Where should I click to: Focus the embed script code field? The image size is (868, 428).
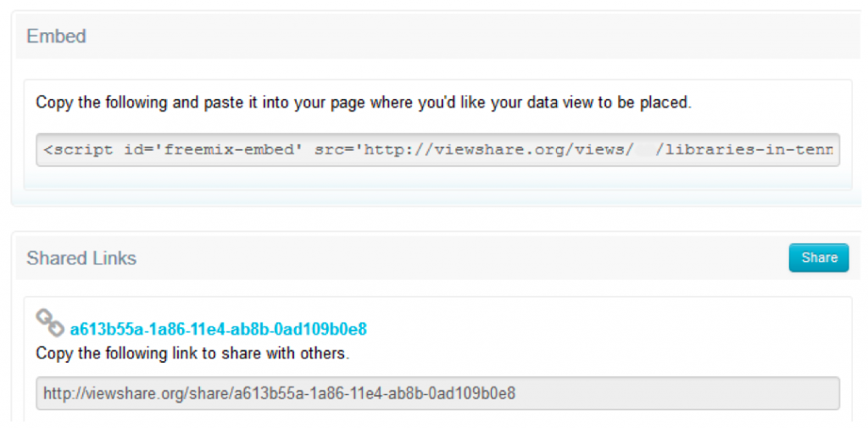tap(437, 150)
